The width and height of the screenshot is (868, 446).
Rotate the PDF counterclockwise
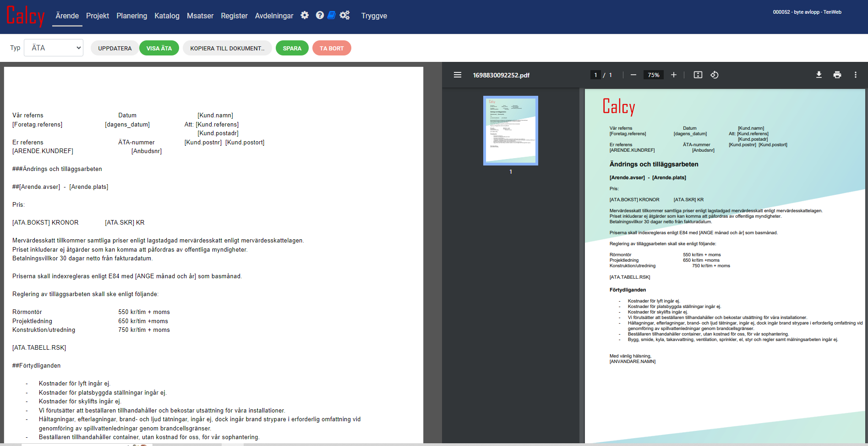(714, 75)
